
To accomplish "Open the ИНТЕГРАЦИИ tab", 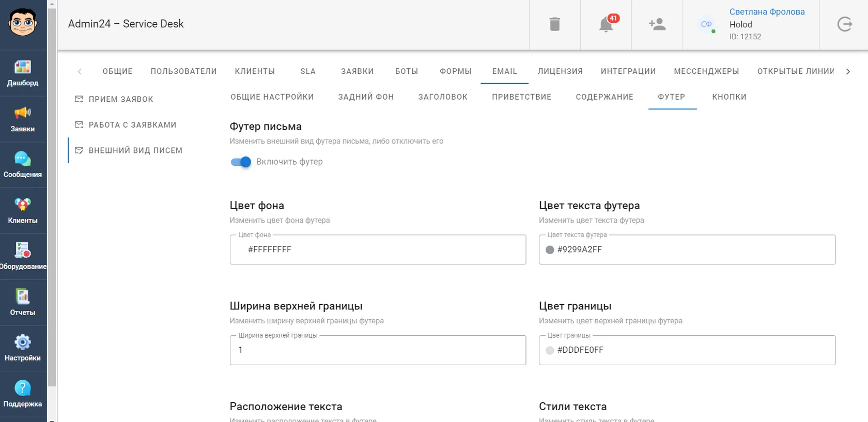I will tap(628, 71).
